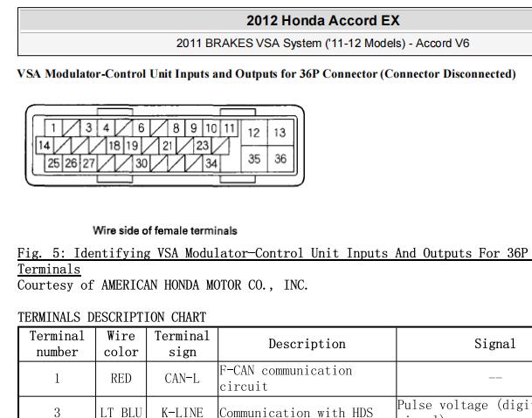The image size is (532, 418).
Task: Click connector terminal 21 in the diagram
Action: click(x=168, y=146)
